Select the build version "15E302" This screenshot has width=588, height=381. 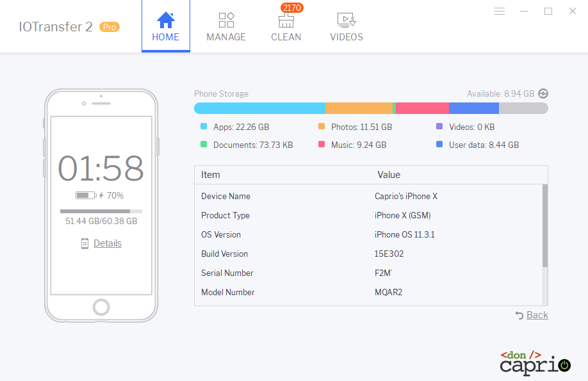coord(389,254)
